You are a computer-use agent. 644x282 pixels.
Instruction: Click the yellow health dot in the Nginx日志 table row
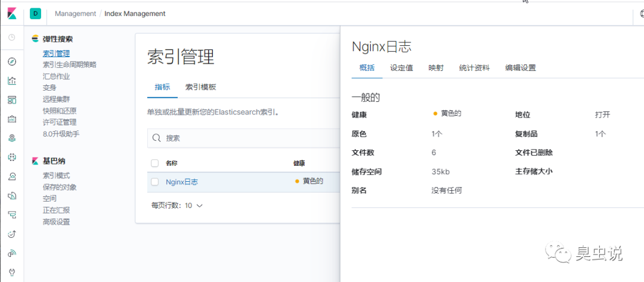click(297, 181)
